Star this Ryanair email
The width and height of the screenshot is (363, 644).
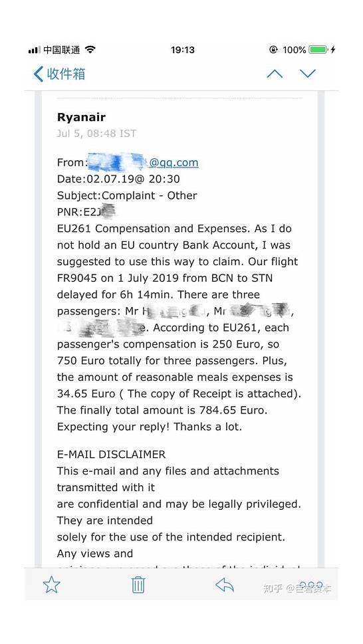point(51,584)
